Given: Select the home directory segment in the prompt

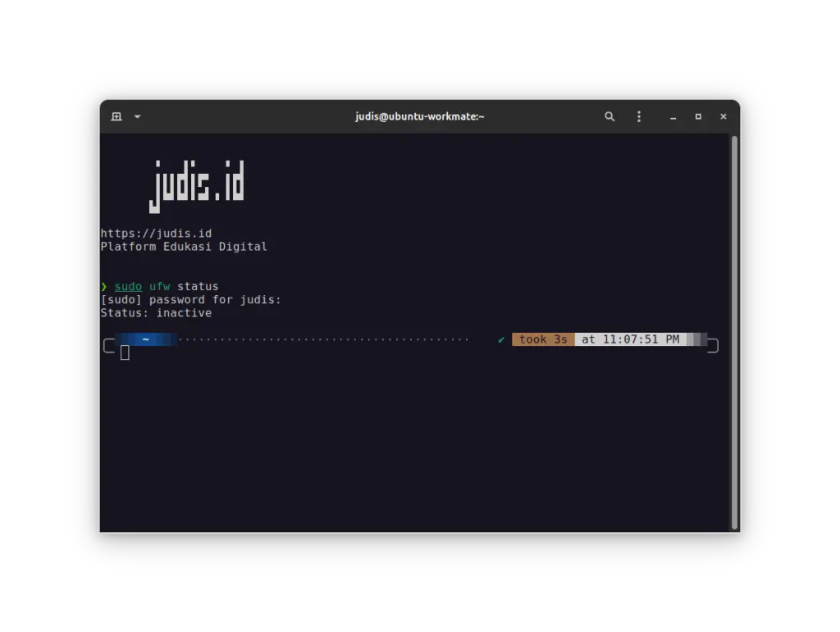Looking at the screenshot, I should pos(148,339).
